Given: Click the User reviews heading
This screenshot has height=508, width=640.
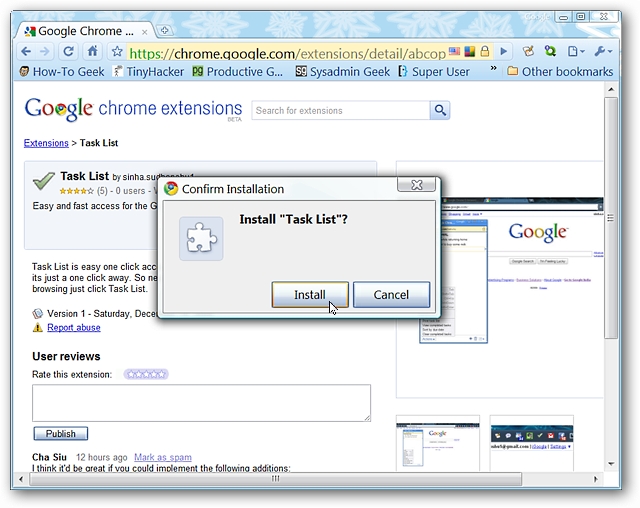Looking at the screenshot, I should tap(66, 356).
